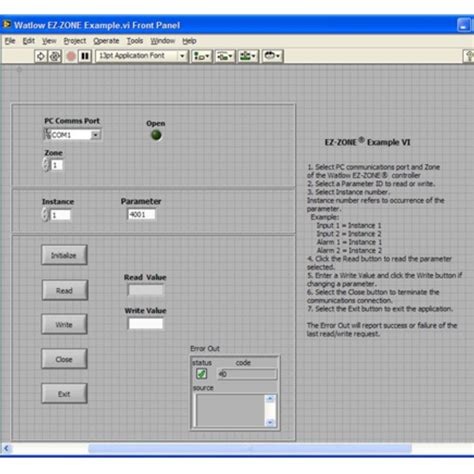Open the Help menu
Image resolution: width=474 pixels, height=474 pixels.
pyautogui.click(x=189, y=41)
